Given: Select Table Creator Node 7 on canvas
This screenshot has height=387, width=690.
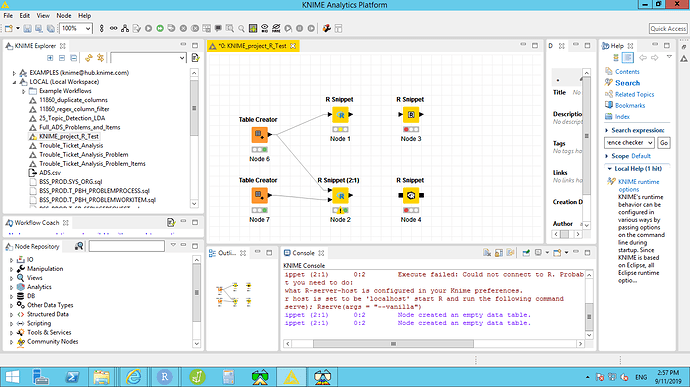Looking at the screenshot, I should tap(260, 195).
